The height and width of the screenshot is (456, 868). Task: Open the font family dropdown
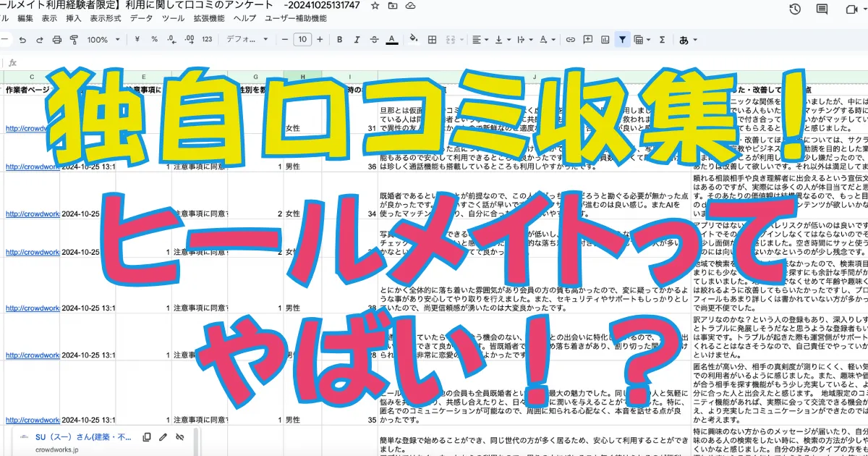pos(245,40)
